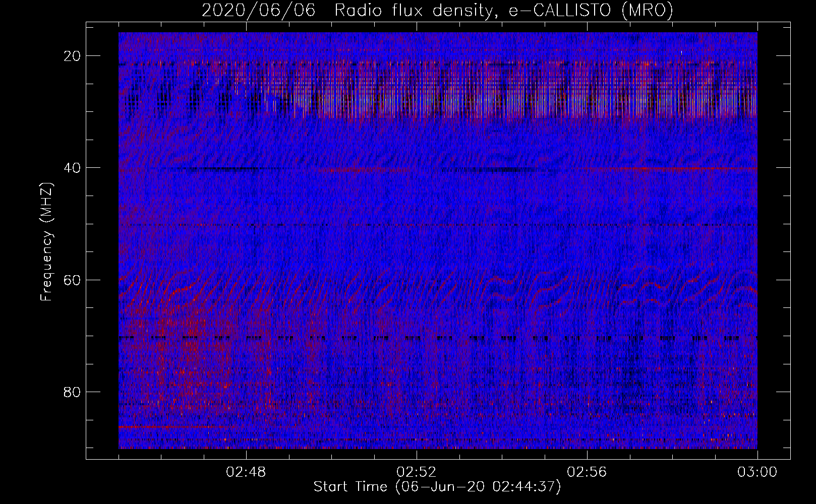Click the plot title "2020/06/06 Radio flux density, e-CALLISTO (MRO)"
Image resolution: width=816 pixels, height=504 pixels.
(x=437, y=11)
